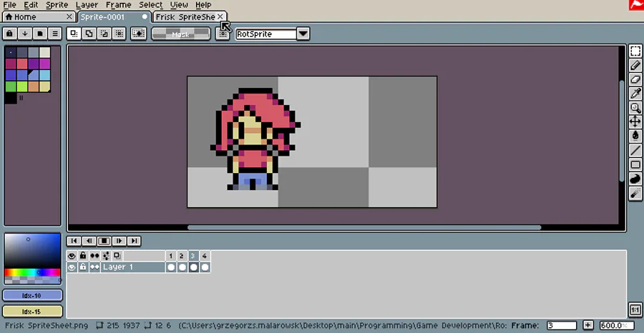Toggle replace selection mode
This screenshot has width=644, height=333.
pos(74,34)
